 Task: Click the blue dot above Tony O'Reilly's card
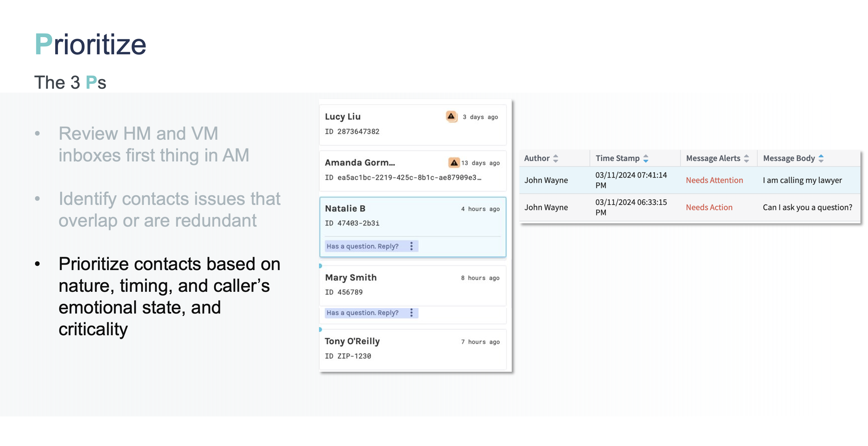321,330
